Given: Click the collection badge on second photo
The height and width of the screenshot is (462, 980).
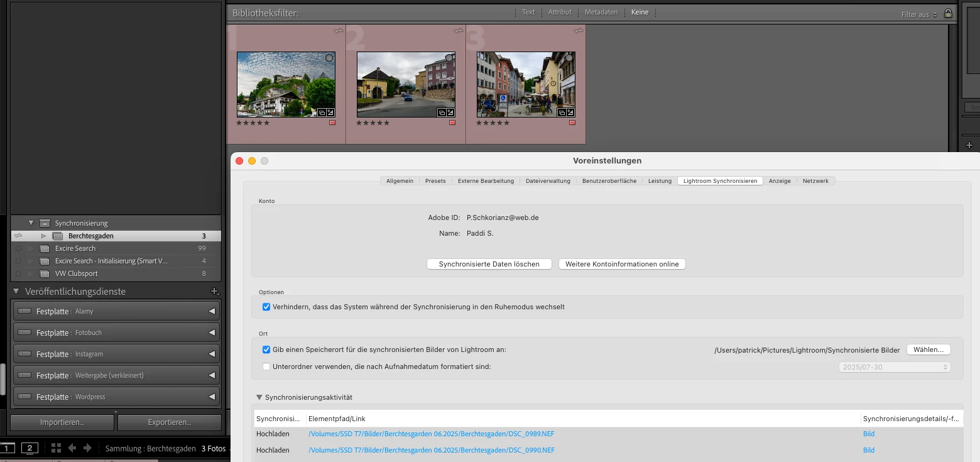Looking at the screenshot, I should pyautogui.click(x=442, y=113).
